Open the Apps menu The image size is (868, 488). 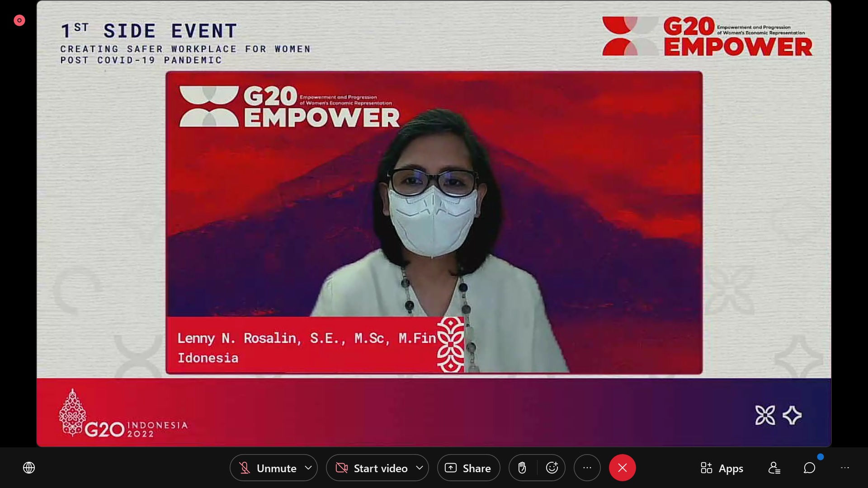coord(722,468)
